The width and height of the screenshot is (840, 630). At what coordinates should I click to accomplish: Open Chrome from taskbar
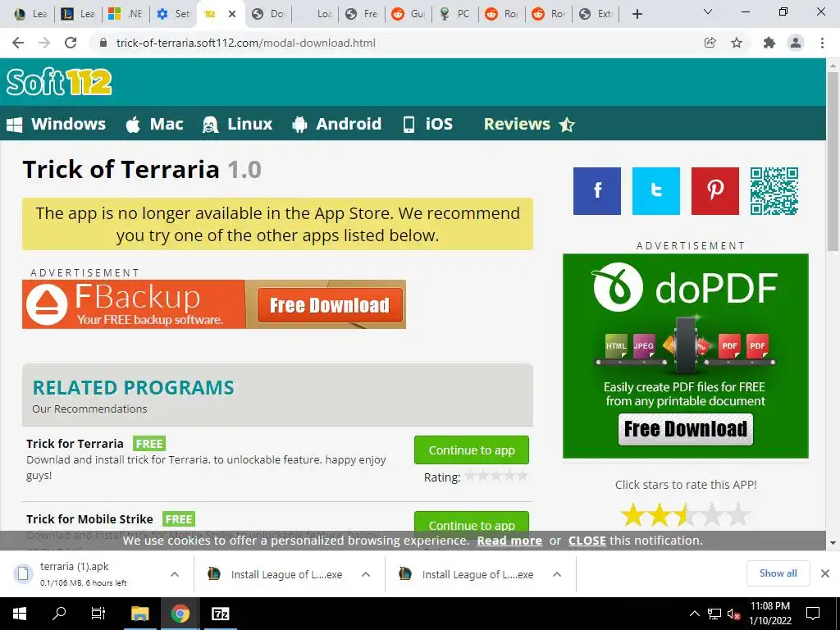[x=180, y=614]
